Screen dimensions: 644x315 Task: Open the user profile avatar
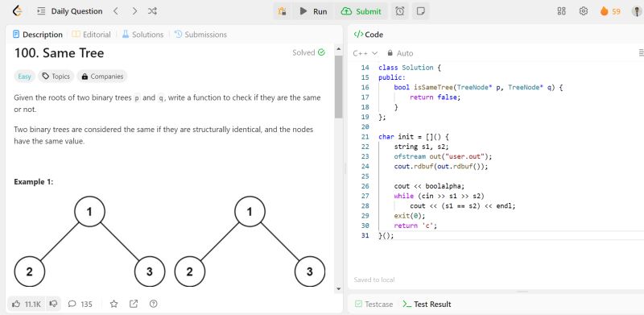637,11
